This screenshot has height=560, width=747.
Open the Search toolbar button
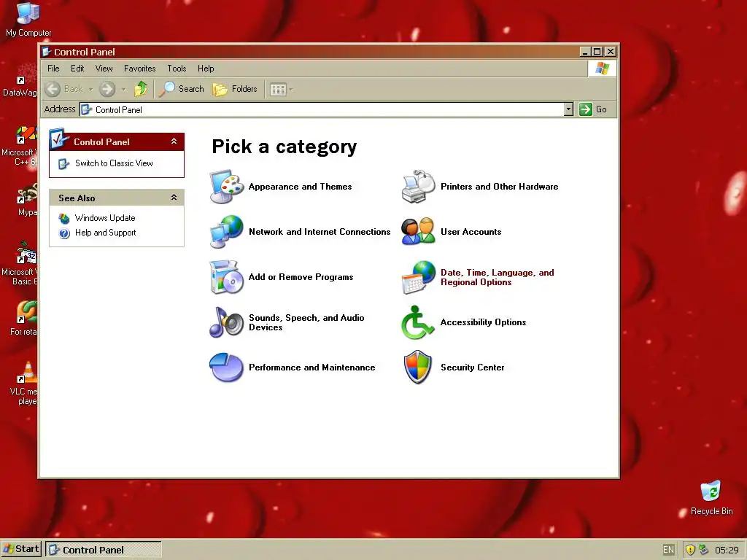point(182,89)
